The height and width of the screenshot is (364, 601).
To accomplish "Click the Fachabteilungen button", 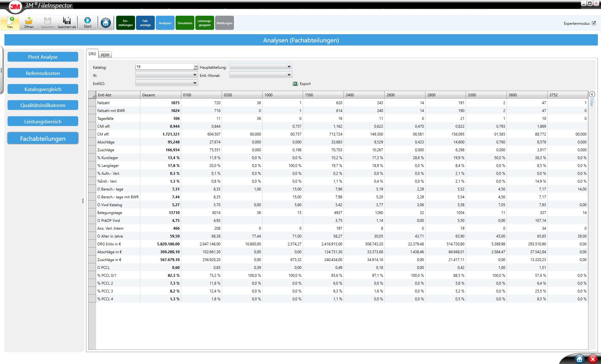I will click(43, 138).
